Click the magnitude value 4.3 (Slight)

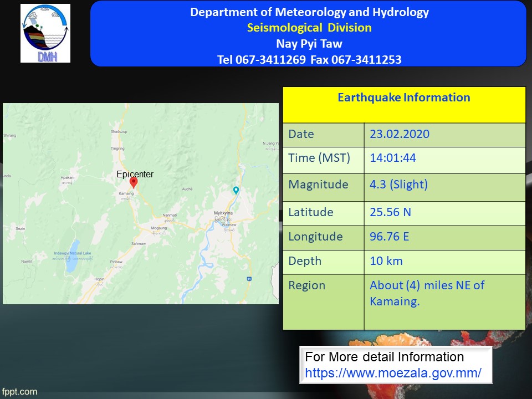pos(398,185)
